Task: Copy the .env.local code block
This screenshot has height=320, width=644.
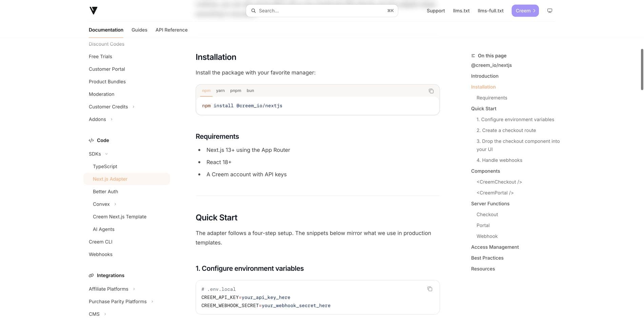Action: pos(430,289)
